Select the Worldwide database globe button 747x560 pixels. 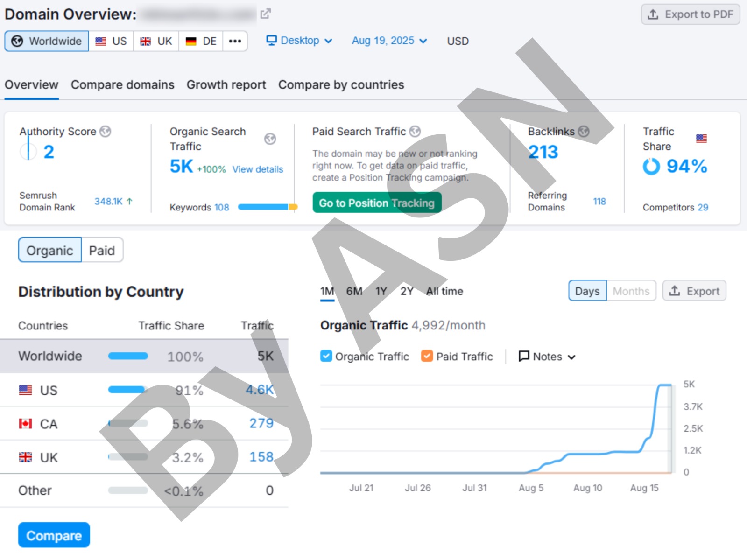[x=47, y=41]
